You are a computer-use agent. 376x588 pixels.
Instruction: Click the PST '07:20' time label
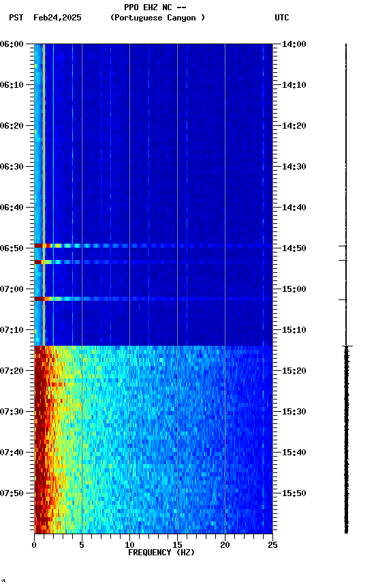click(x=12, y=371)
